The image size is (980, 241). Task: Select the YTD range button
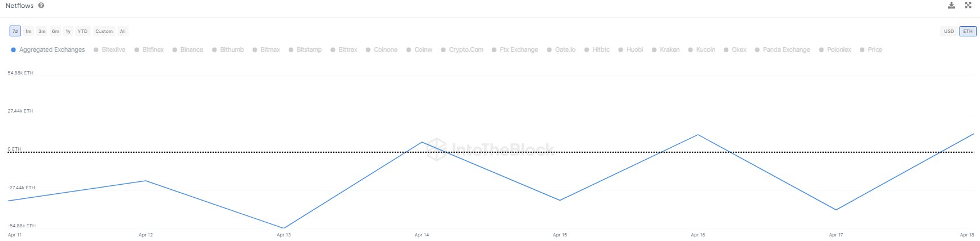pyautogui.click(x=83, y=31)
